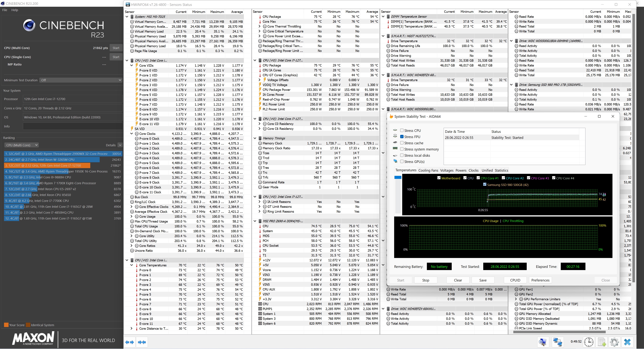This screenshot has width=644, height=349.
Task: Click the Info input field in Cinebench
Action: coord(72,126)
